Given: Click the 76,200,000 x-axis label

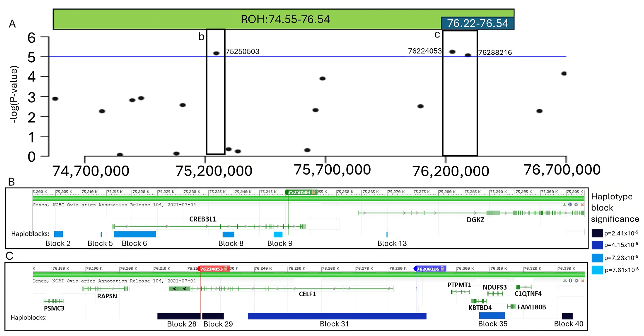Looking at the screenshot, I should 451,171.
